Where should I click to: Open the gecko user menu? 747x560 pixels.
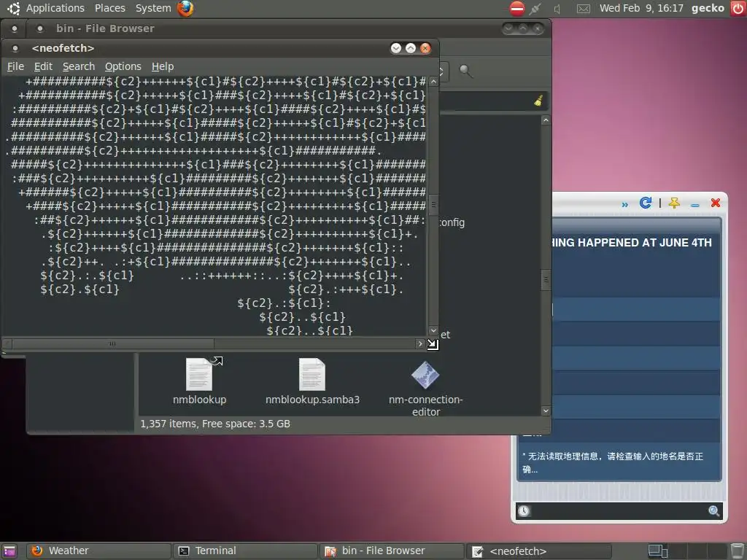708,8
